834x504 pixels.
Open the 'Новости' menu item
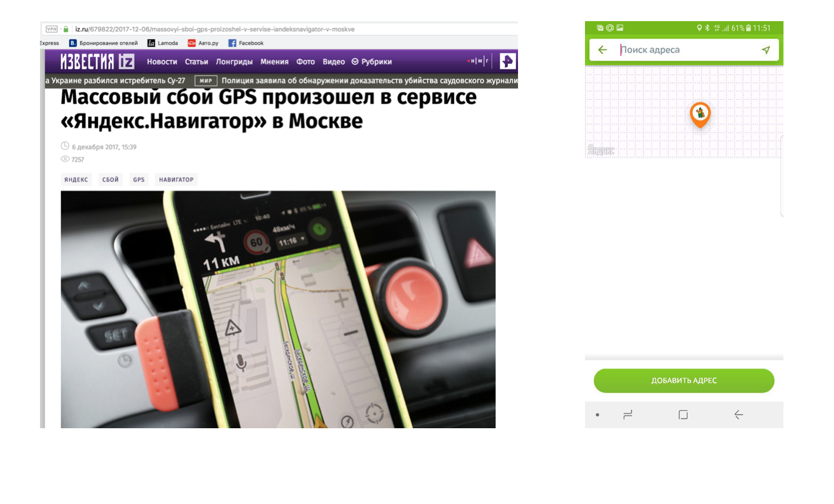coord(162,62)
